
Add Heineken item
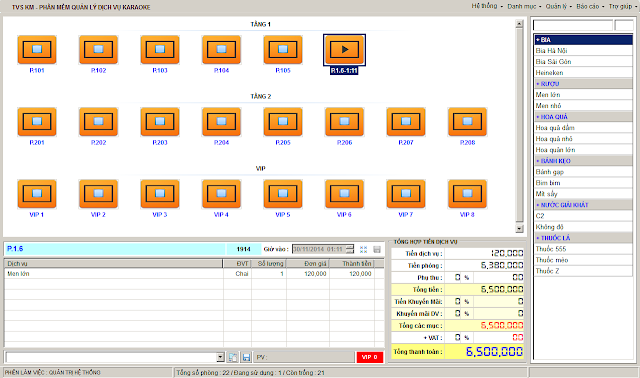click(583, 73)
